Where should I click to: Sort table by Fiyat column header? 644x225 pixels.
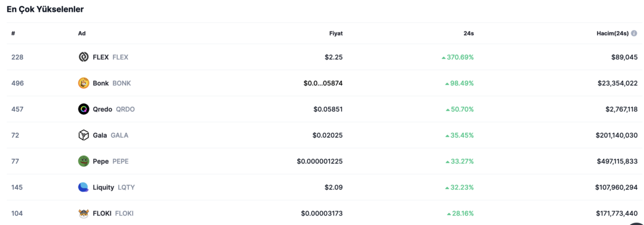pos(336,33)
